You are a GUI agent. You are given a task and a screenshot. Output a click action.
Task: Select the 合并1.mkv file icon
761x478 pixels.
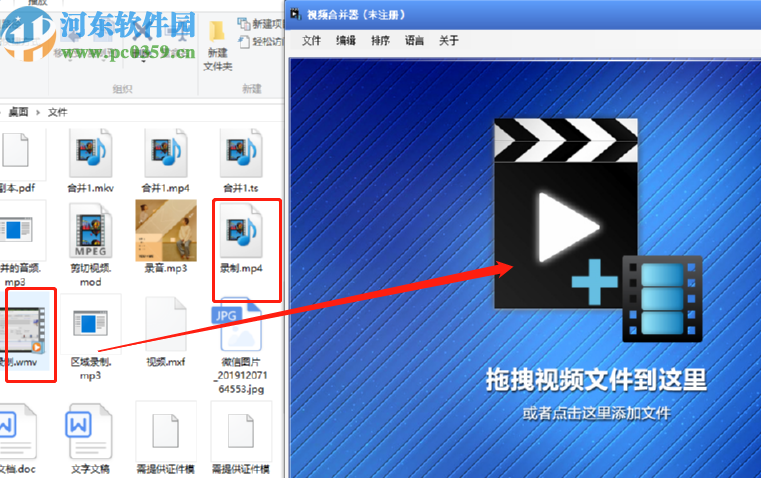tap(91, 153)
